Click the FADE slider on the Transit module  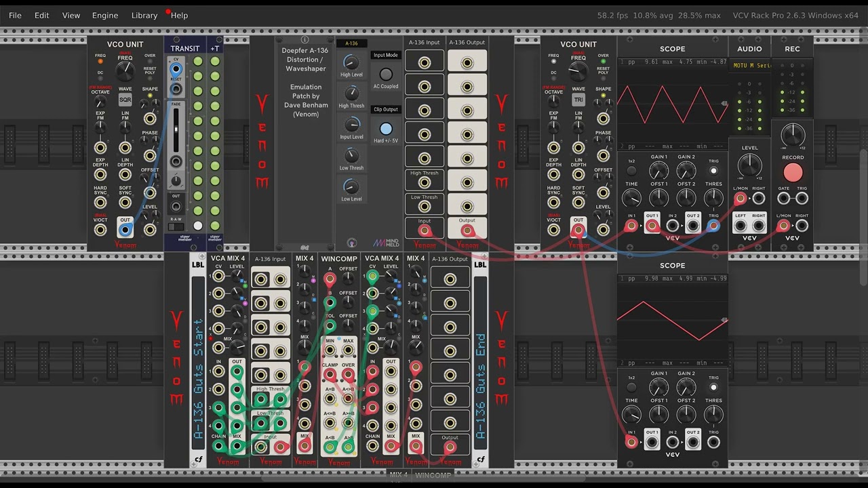click(x=176, y=129)
